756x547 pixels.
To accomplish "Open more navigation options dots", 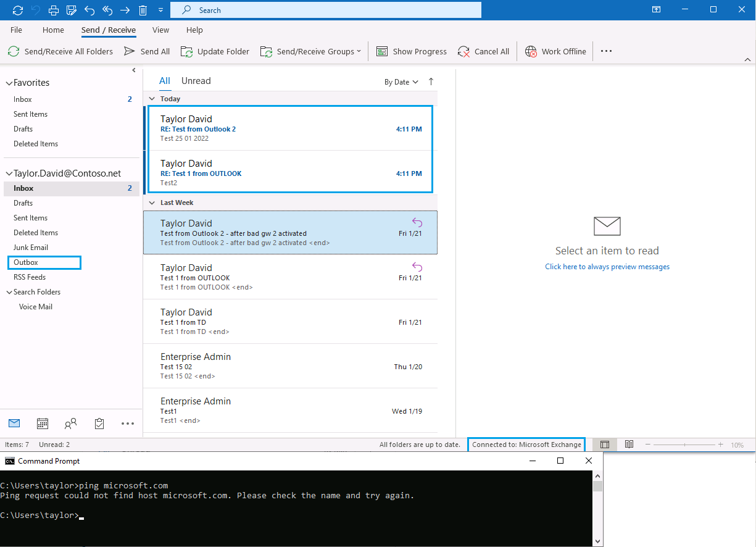I will click(x=128, y=424).
